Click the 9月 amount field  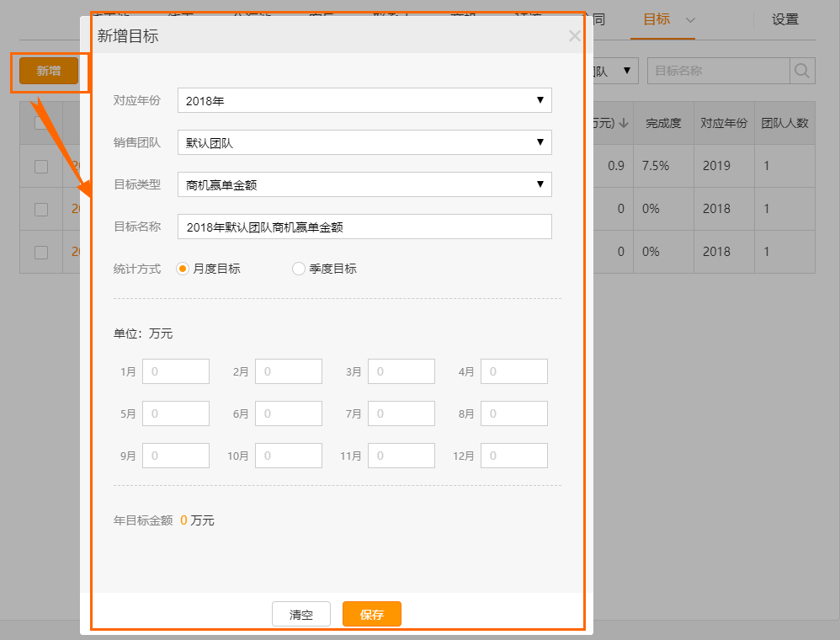pyautogui.click(x=176, y=456)
